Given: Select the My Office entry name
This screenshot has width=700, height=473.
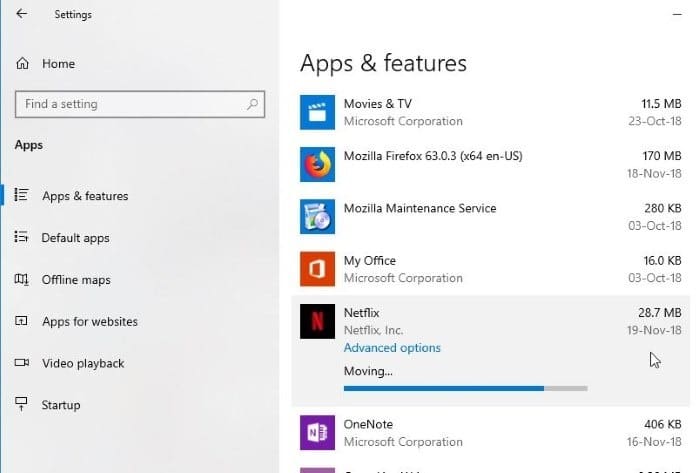Looking at the screenshot, I should click(x=370, y=261).
